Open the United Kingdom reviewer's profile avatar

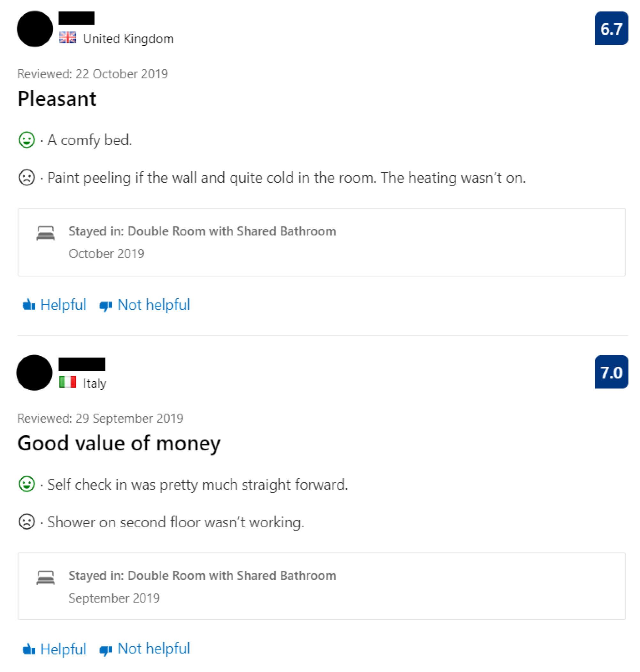click(x=35, y=29)
